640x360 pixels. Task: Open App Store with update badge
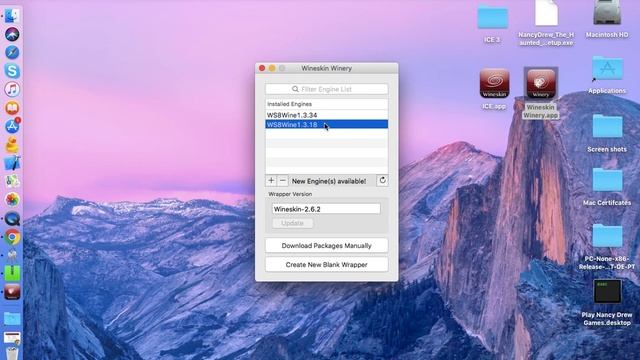click(12, 126)
